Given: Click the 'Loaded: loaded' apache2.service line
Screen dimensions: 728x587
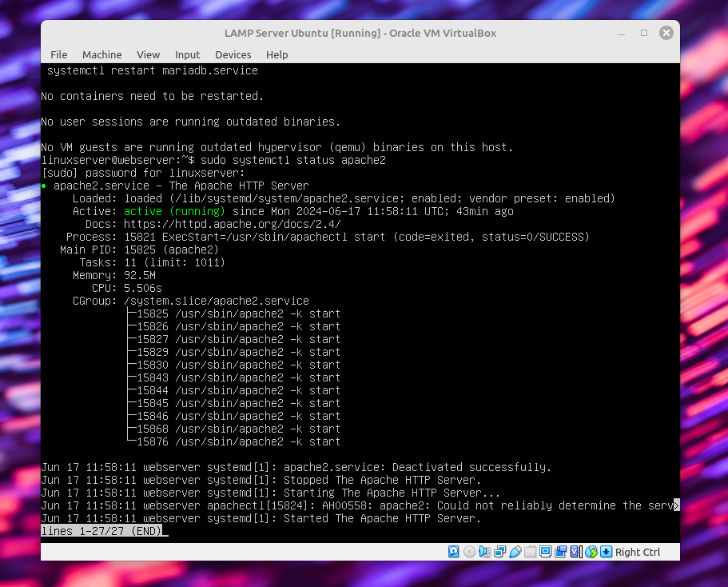Looking at the screenshot, I should coord(344,198).
